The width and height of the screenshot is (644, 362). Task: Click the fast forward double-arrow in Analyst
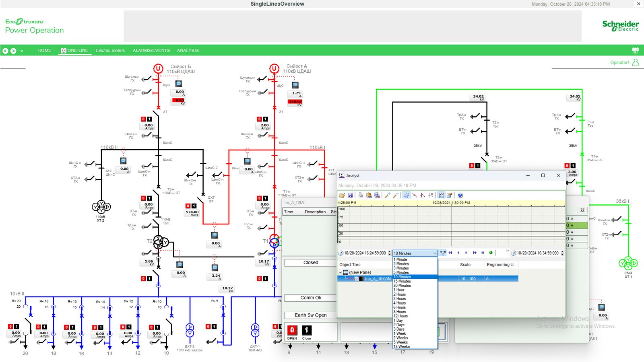pos(475,253)
